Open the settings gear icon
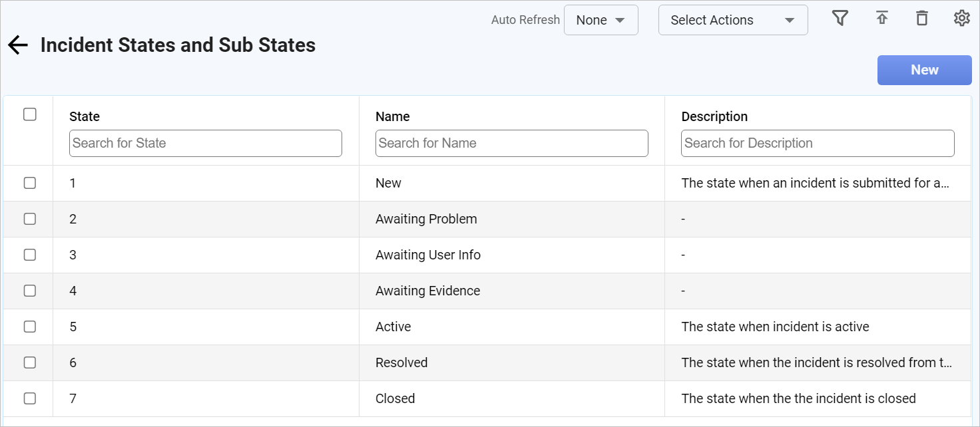Viewport: 980px width, 427px height. pyautogui.click(x=961, y=19)
